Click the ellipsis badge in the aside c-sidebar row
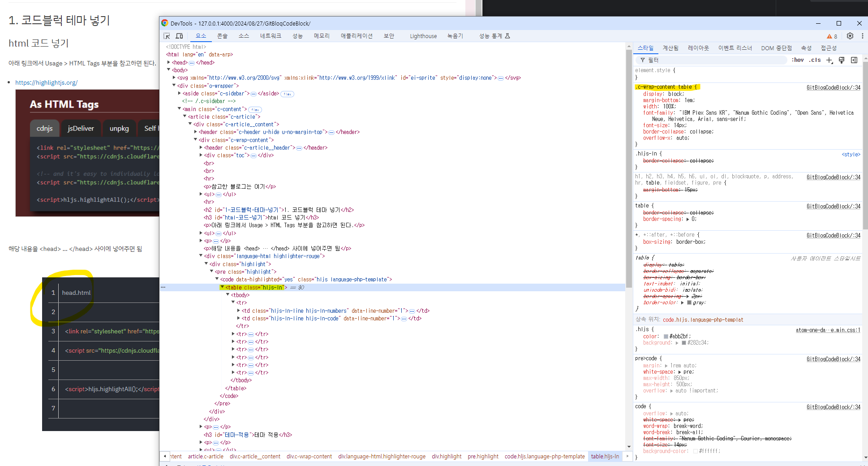This screenshot has height=466, width=868. 254,94
